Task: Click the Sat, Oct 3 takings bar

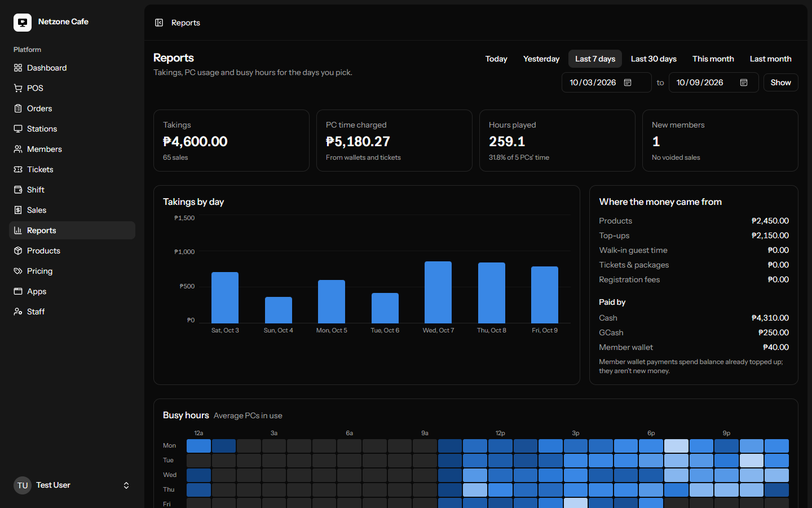Action: click(225, 297)
